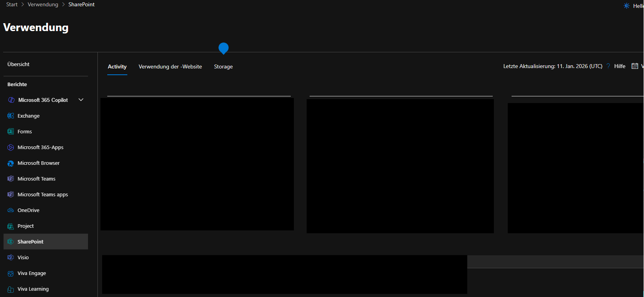This screenshot has width=644, height=297.
Task: Click the blue teaching bubble marker
Action: pos(223,48)
